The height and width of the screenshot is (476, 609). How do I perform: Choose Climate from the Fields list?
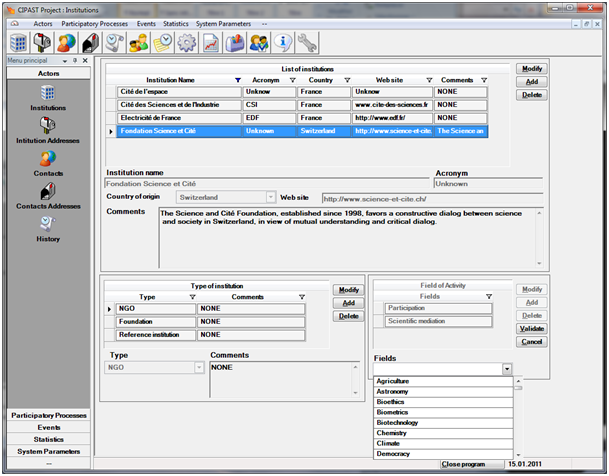(443, 443)
